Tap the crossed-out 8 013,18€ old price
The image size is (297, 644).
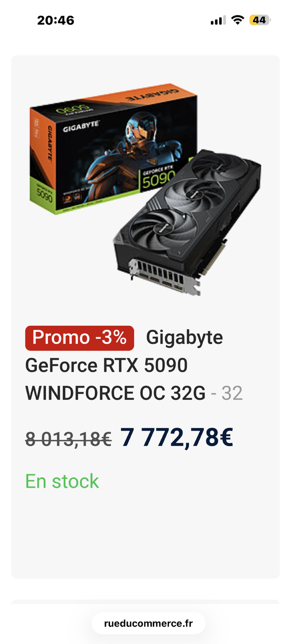68,439
